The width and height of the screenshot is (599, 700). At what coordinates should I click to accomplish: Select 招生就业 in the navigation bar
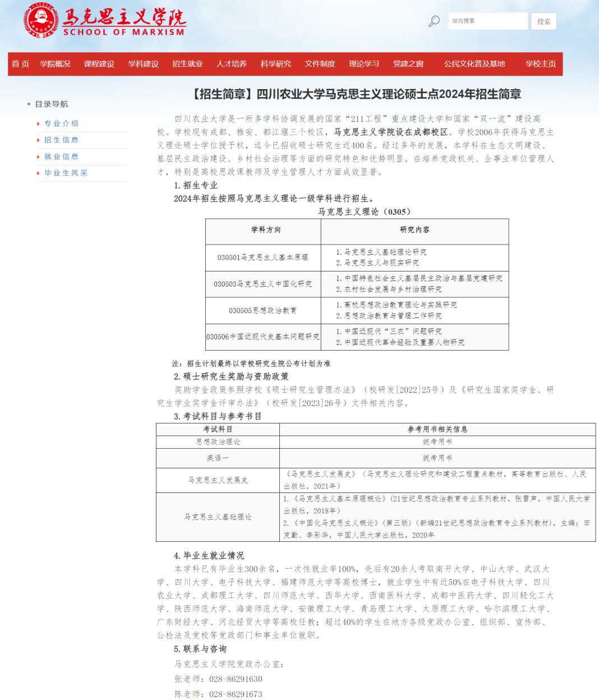(187, 63)
